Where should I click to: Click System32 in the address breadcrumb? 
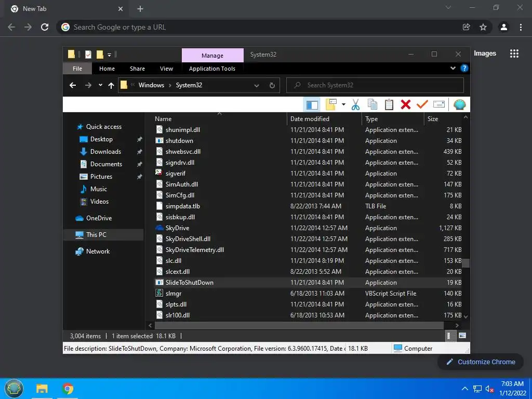pyautogui.click(x=189, y=85)
